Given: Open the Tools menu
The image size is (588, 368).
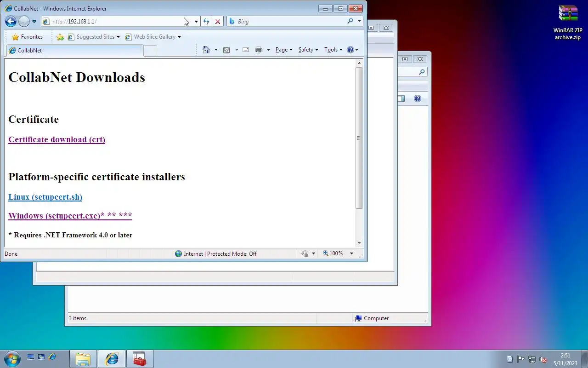Looking at the screenshot, I should pyautogui.click(x=334, y=50).
